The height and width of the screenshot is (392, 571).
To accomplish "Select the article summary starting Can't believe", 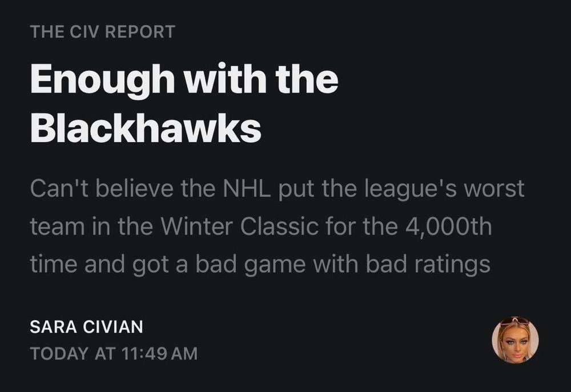I will point(277,226).
